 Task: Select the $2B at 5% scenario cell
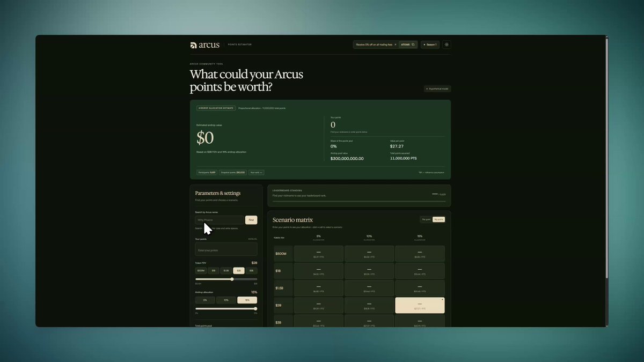point(319,305)
